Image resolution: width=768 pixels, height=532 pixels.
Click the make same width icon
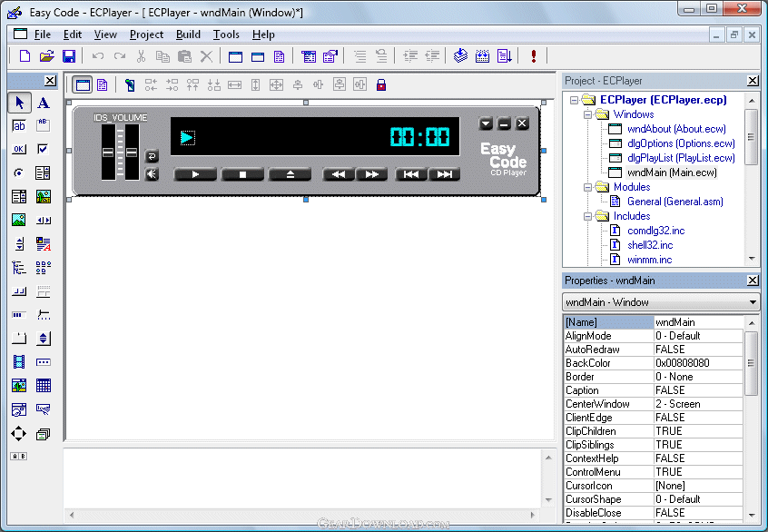[234, 85]
